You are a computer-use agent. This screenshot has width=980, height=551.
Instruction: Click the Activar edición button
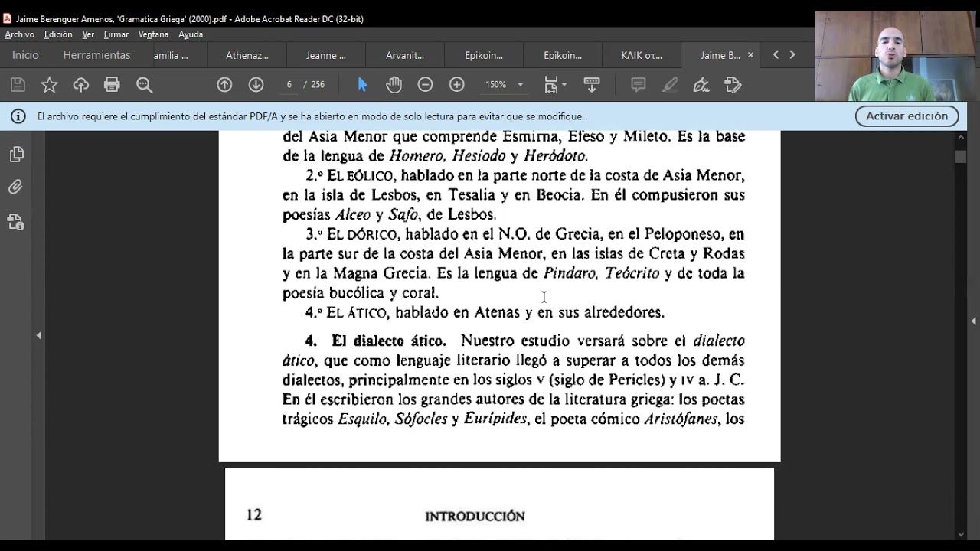pos(906,116)
